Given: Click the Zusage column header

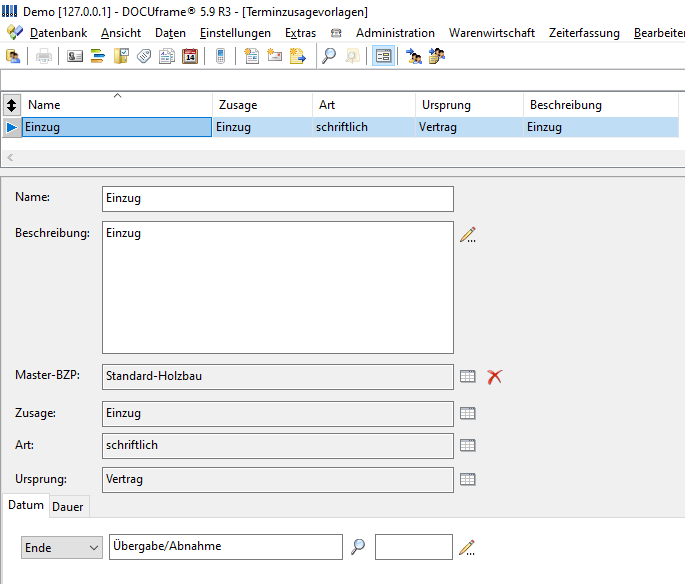Looking at the screenshot, I should pyautogui.click(x=263, y=105).
